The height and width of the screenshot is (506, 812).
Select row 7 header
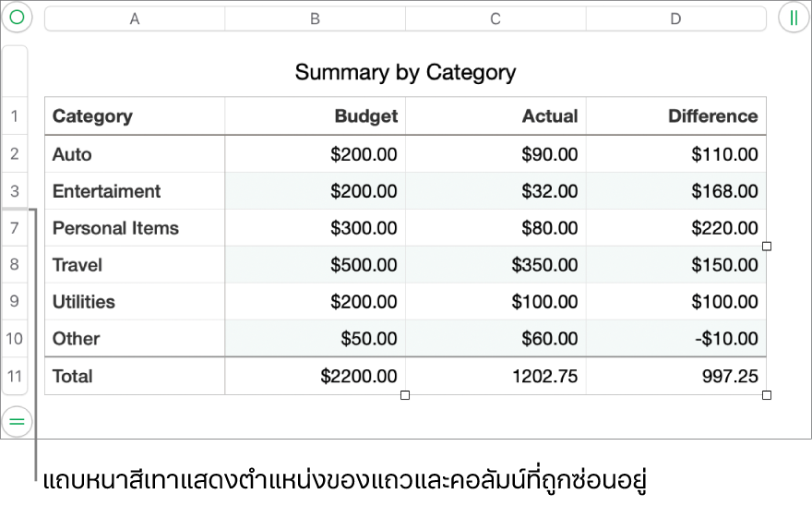[15, 228]
